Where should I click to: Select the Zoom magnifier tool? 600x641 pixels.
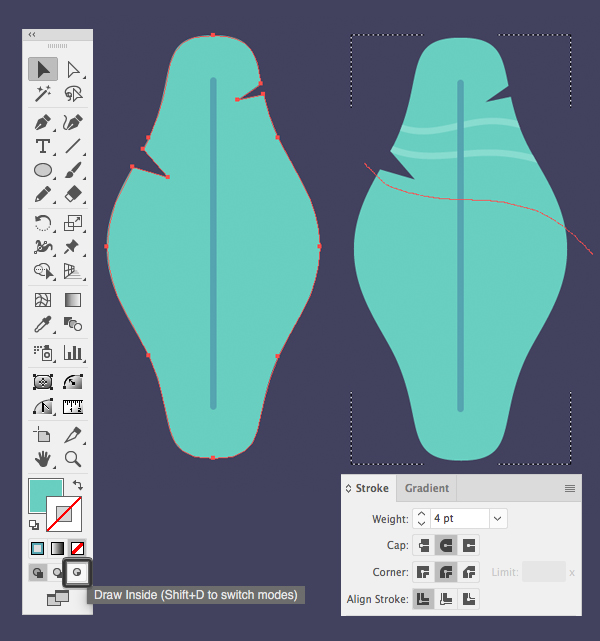(x=73, y=458)
